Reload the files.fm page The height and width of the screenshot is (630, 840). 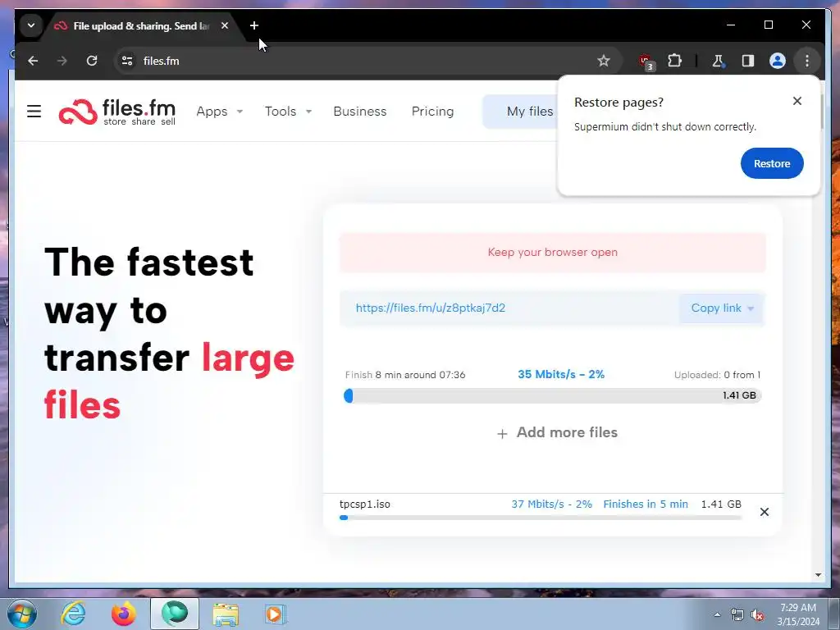coord(92,61)
